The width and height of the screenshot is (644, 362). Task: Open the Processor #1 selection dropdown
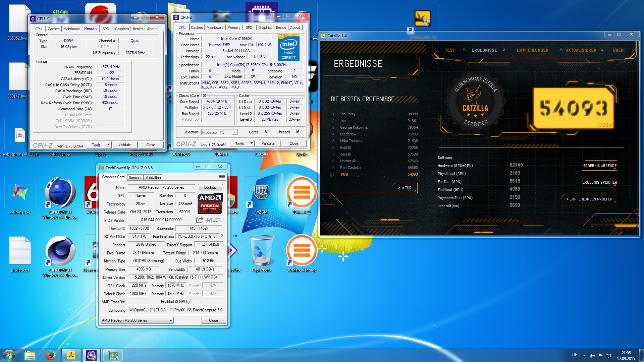219,132
